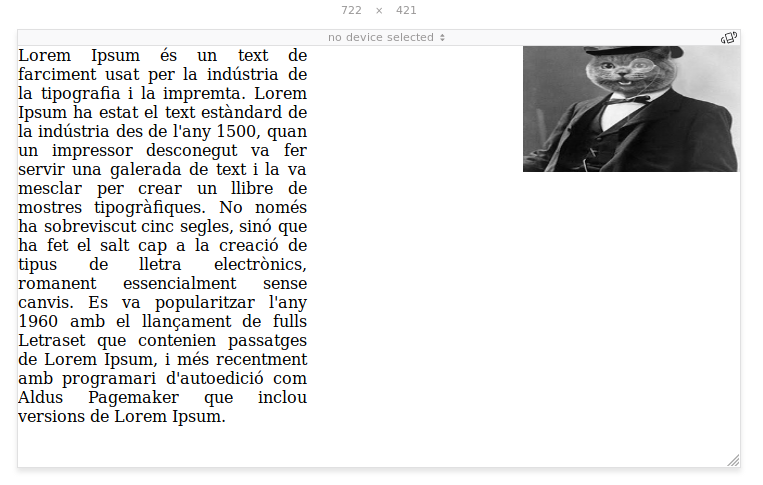This screenshot has height=485, width=763.
Task: Click the word 'farciment' in the paragraph
Action: pyautogui.click(x=56, y=74)
